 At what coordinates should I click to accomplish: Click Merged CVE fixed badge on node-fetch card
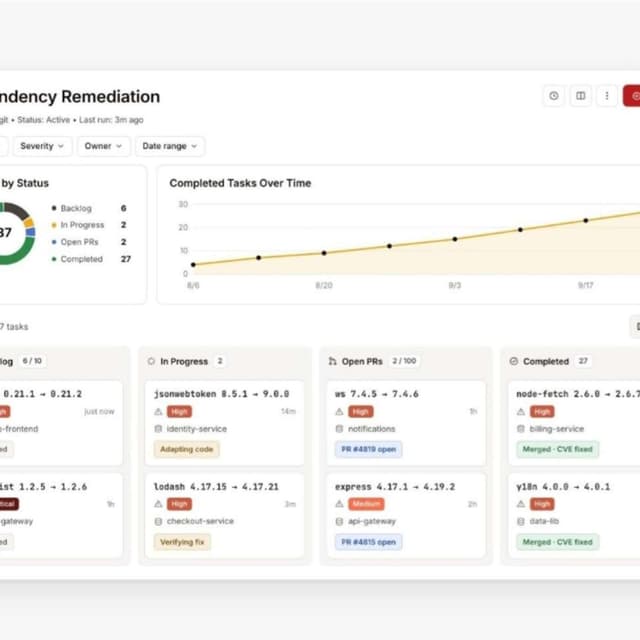click(x=558, y=449)
